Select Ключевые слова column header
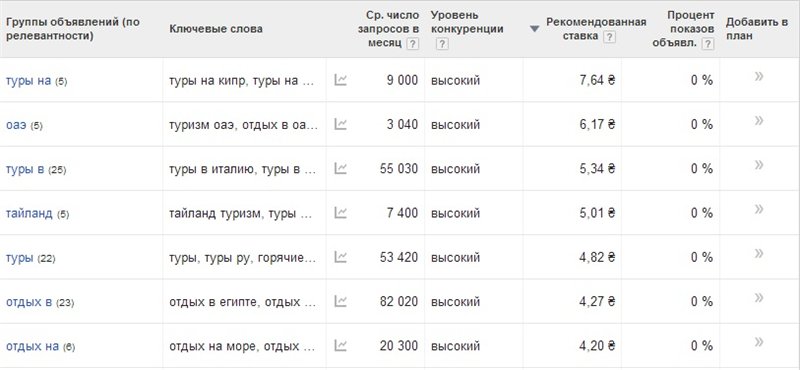Viewport: 800px width, 370px height. [216, 29]
